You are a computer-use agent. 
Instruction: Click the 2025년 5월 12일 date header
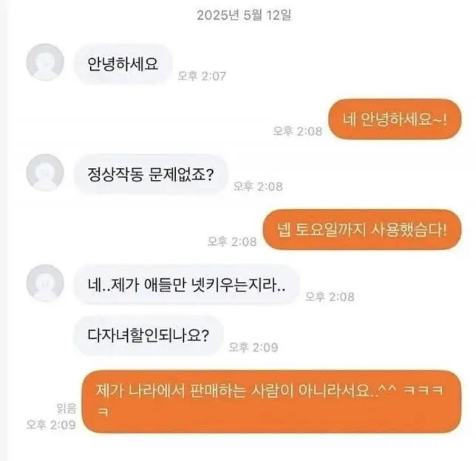click(244, 15)
